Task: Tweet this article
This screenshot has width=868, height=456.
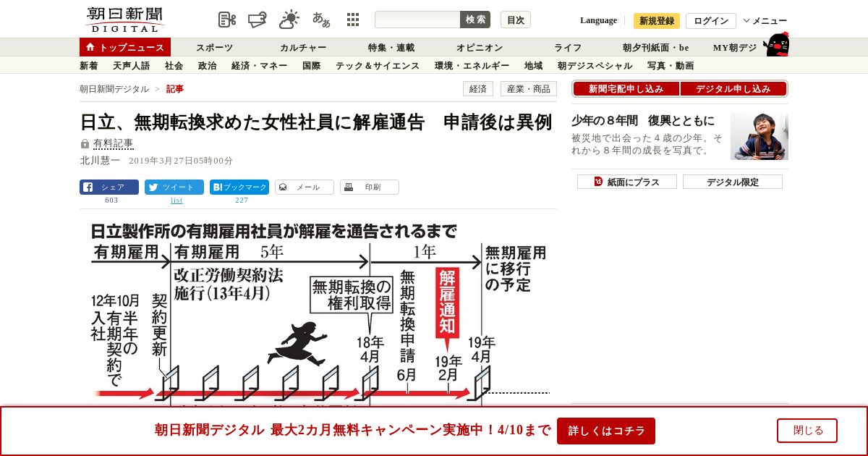Action: tap(174, 187)
